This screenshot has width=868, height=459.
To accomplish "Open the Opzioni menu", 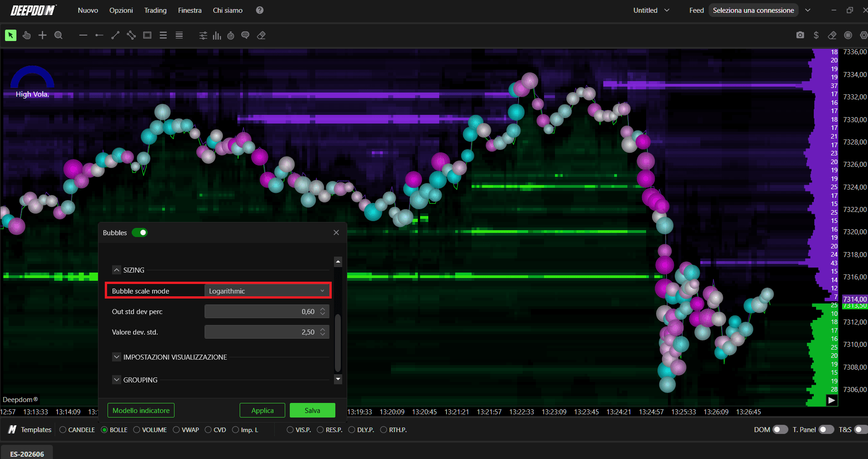I will click(121, 10).
